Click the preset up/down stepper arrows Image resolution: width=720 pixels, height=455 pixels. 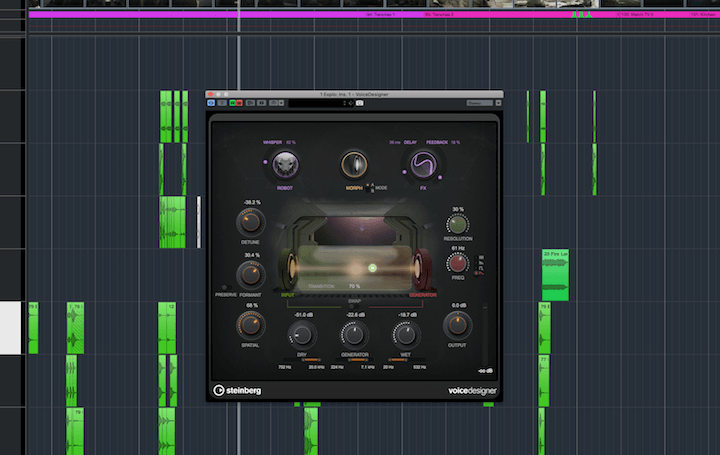pos(344,103)
